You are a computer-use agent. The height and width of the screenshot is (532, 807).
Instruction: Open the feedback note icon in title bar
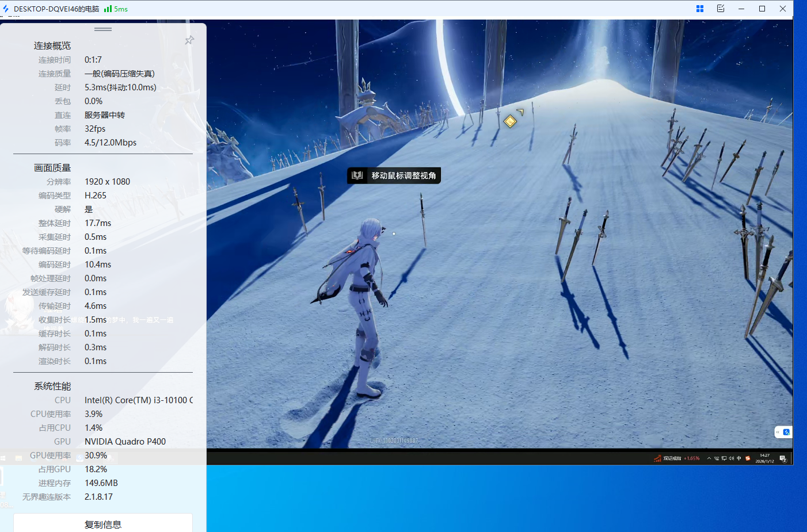(721, 9)
